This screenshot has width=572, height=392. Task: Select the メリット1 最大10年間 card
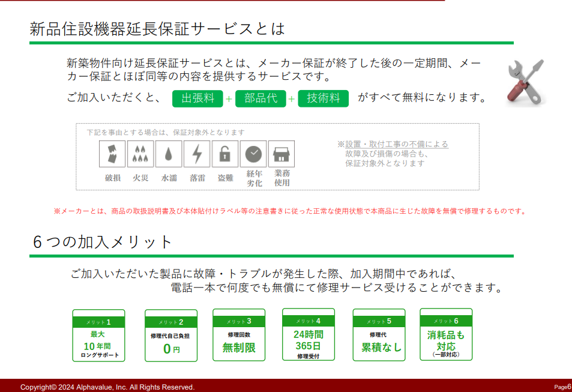coord(98,336)
